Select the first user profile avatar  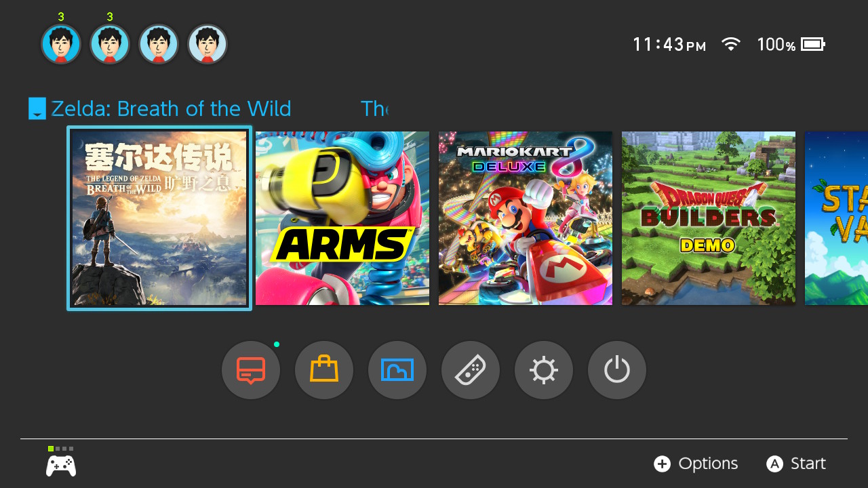tap(61, 45)
